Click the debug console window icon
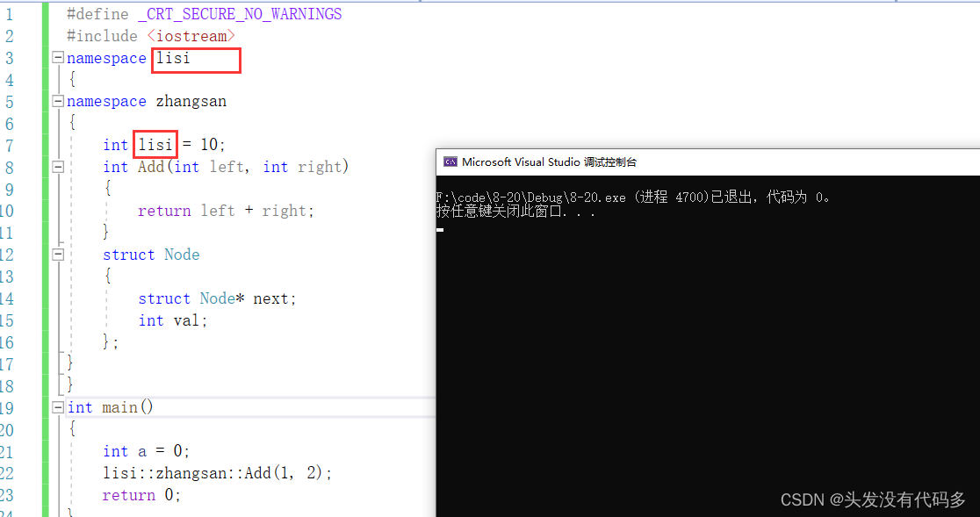 coord(450,162)
